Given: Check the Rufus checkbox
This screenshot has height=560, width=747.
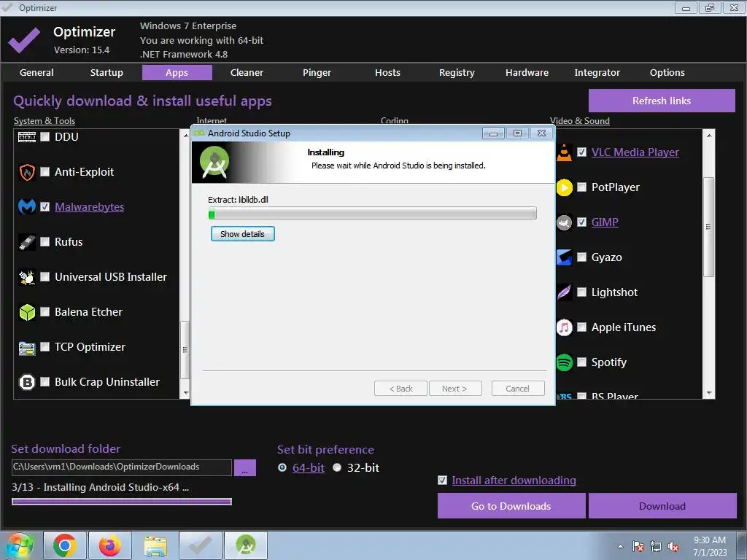Looking at the screenshot, I should (x=44, y=242).
